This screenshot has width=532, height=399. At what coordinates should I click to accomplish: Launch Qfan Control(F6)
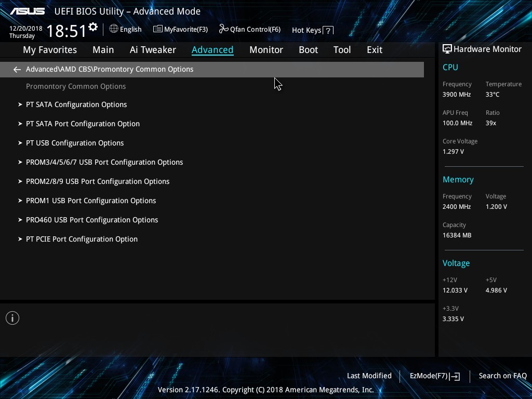point(250,29)
